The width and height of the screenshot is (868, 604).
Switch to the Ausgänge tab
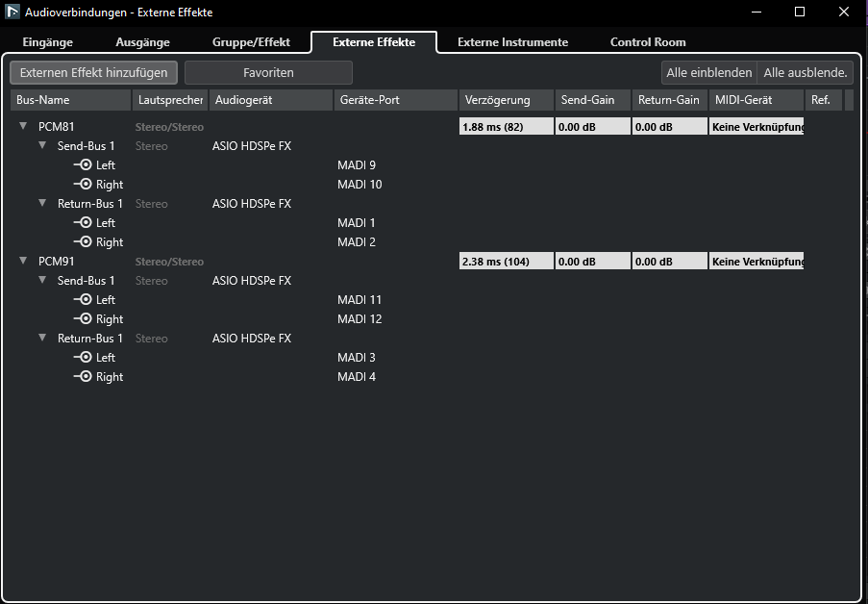tap(143, 42)
